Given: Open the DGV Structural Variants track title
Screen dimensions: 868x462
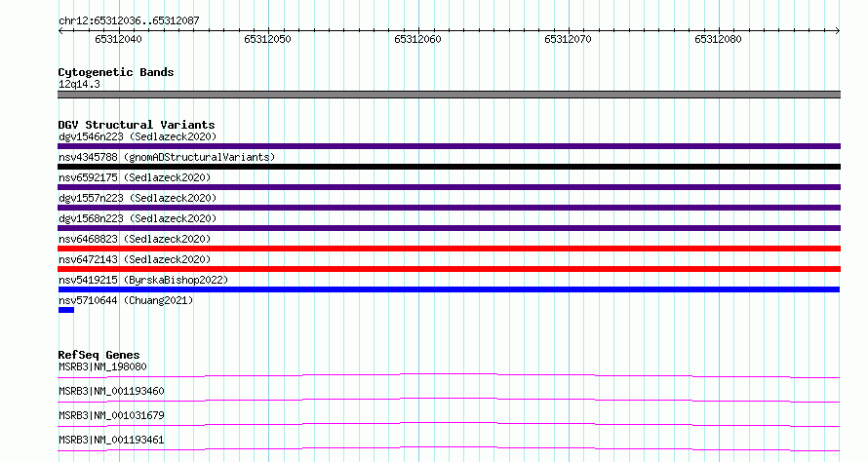Looking at the screenshot, I should point(137,125).
